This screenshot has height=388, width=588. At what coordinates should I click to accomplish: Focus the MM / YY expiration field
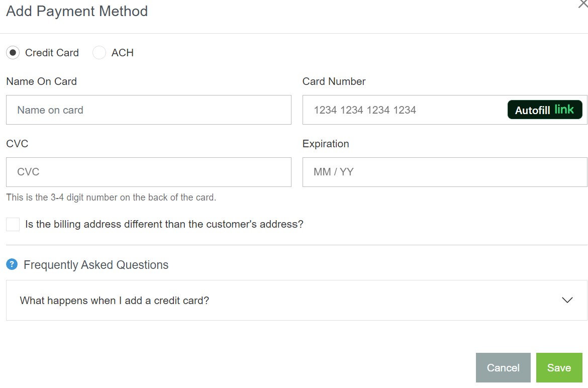point(444,172)
